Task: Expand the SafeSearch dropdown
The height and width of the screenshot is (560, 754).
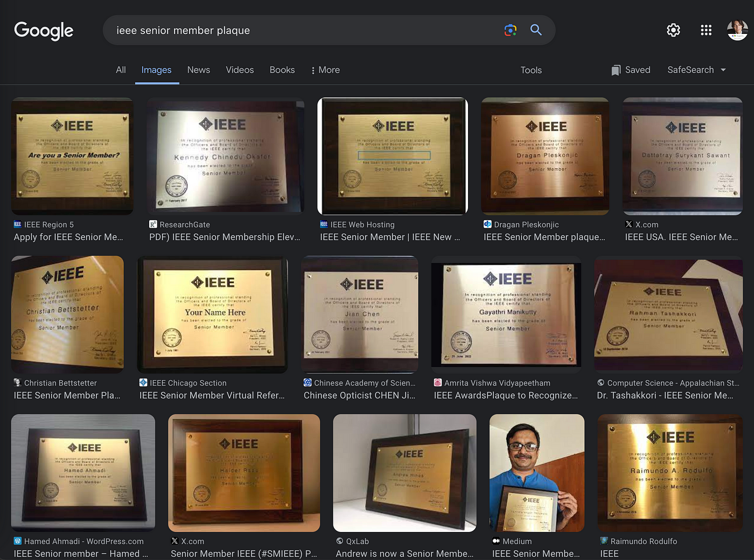Action: pyautogui.click(x=697, y=70)
